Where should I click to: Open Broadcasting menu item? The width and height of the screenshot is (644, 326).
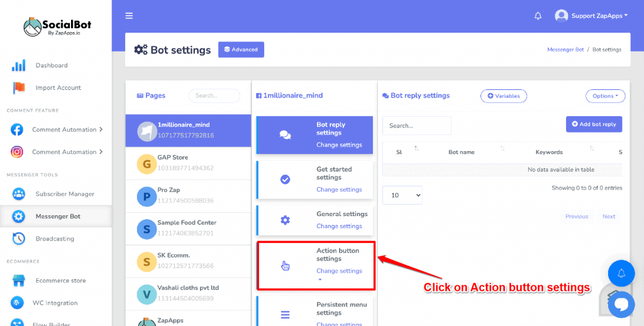[56, 239]
